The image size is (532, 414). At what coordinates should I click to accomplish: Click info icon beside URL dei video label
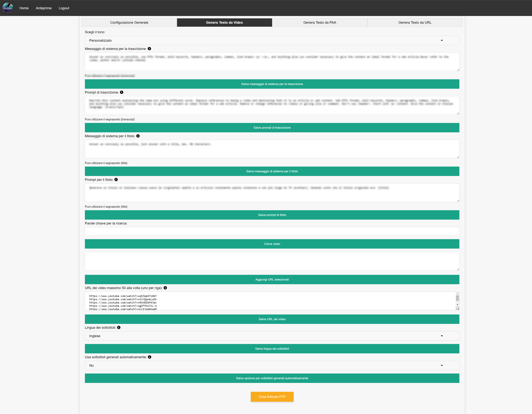click(165, 288)
